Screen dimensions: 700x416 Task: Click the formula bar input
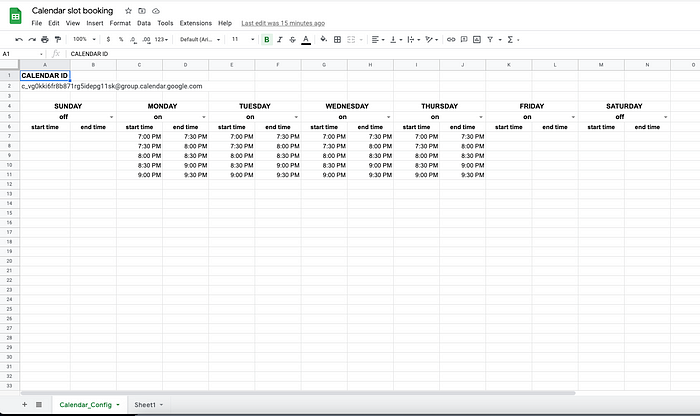point(383,54)
